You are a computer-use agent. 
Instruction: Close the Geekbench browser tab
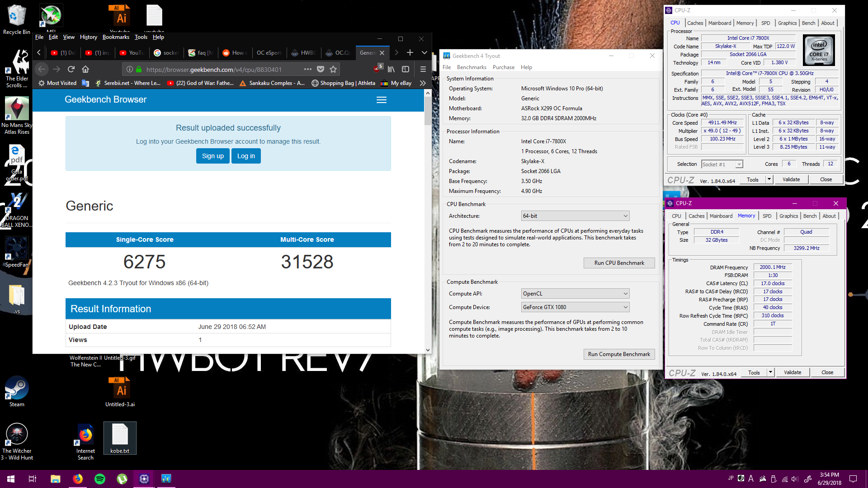pyautogui.click(x=382, y=53)
